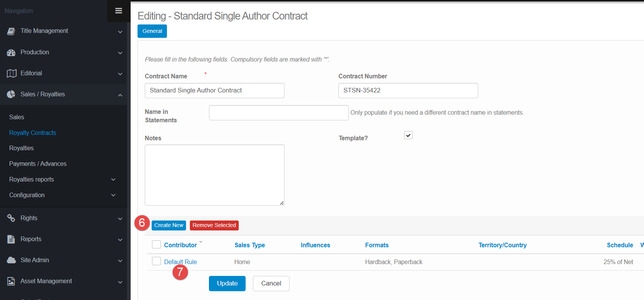The width and height of the screenshot is (644, 300).
Task: Click the Title Management book icon
Action: click(11, 31)
